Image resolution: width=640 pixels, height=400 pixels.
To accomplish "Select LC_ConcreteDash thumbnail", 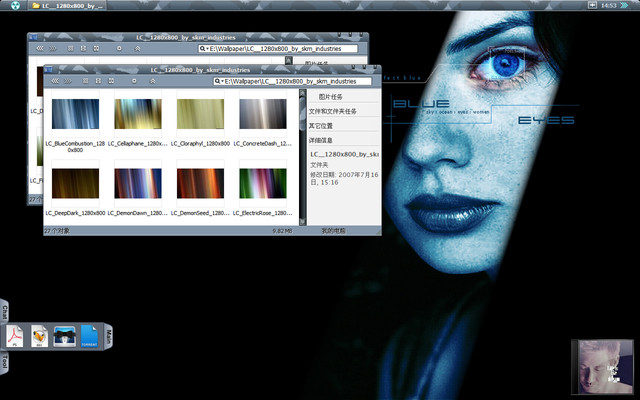I will (263, 114).
